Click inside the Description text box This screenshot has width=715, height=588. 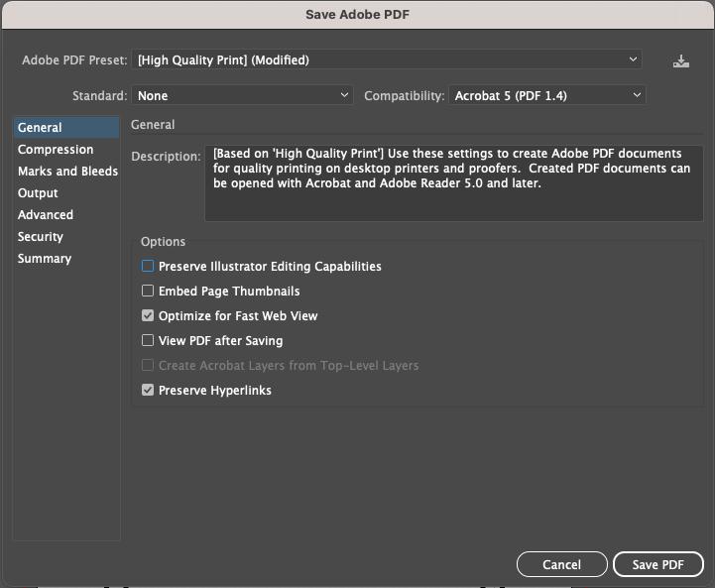click(x=454, y=183)
